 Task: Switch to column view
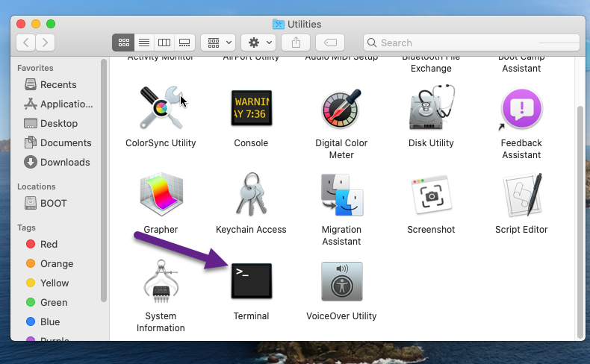164,43
